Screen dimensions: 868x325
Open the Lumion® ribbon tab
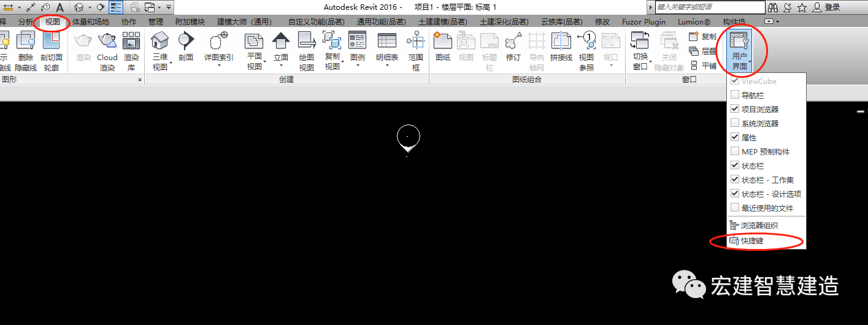[x=694, y=21]
